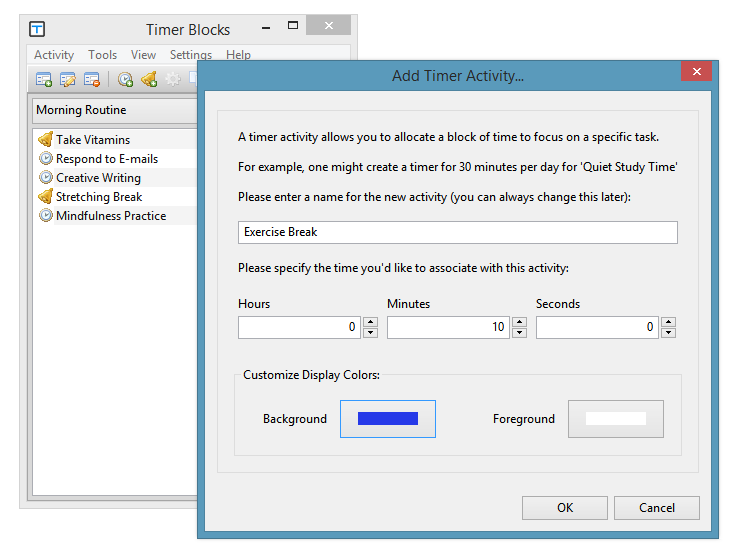Image resolution: width=730 pixels, height=546 pixels.
Task: Click the clock icon beside Respond to E-mails
Action: pyautogui.click(x=46, y=158)
